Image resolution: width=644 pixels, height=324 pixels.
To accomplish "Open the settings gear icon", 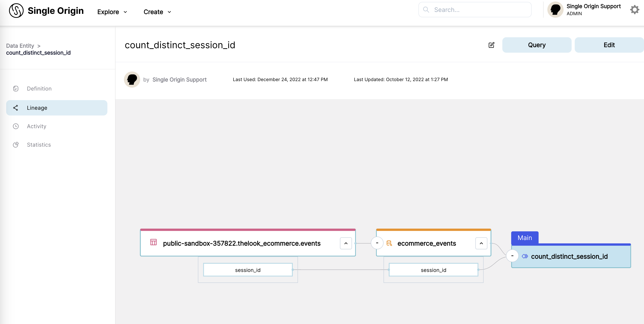I will tap(635, 10).
